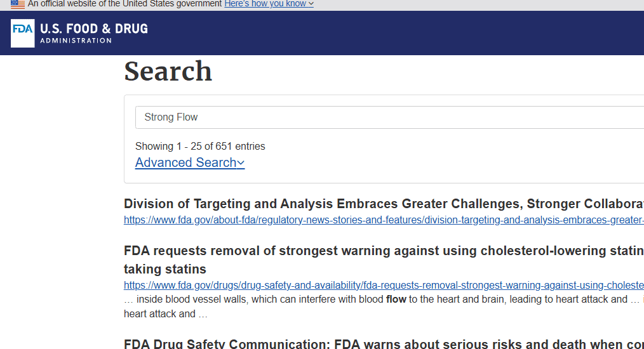The image size is (644, 349).
Task: Open the FDA logo homepage link
Action: (x=23, y=33)
